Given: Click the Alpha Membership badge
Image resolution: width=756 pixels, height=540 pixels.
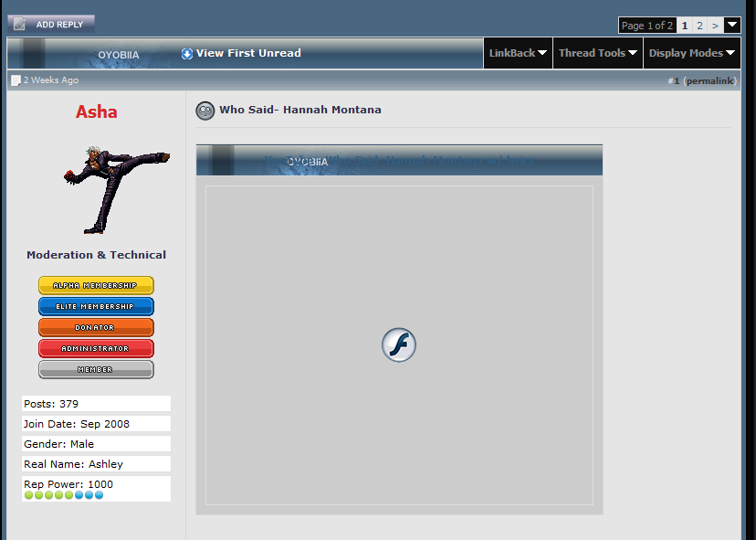Looking at the screenshot, I should coord(96,285).
